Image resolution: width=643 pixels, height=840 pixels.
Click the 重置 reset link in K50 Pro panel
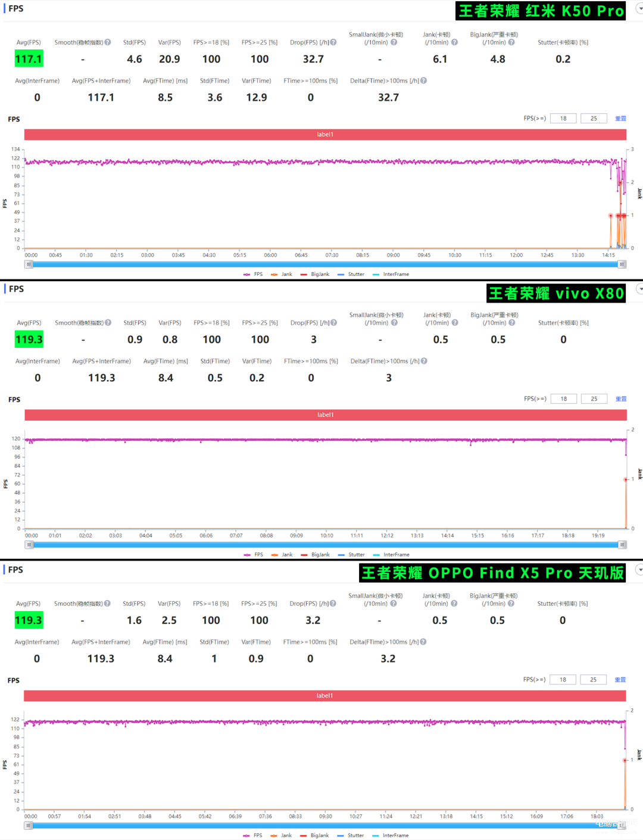click(x=620, y=119)
